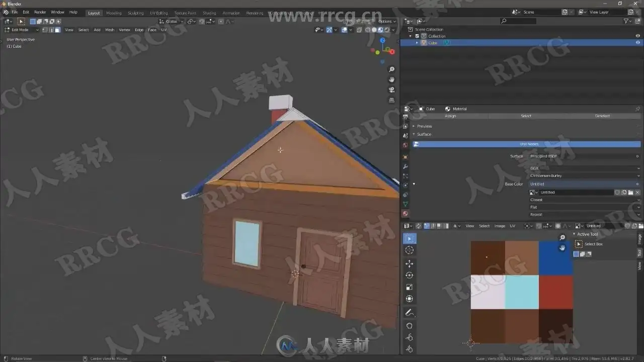Toggle visibility eye for Collection in outliner
Viewport: 644px width, 362px height.
pos(638,36)
